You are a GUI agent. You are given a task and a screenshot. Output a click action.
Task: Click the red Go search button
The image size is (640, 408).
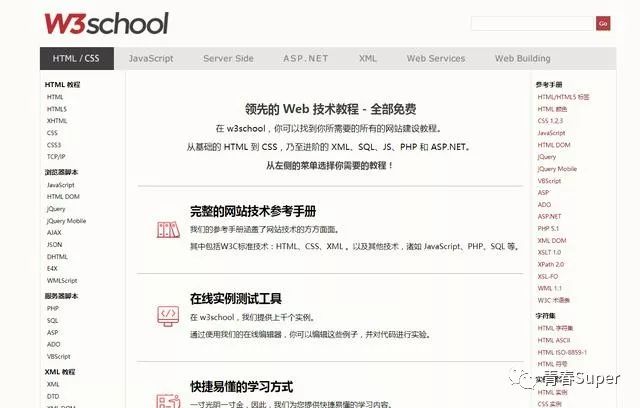[603, 24]
